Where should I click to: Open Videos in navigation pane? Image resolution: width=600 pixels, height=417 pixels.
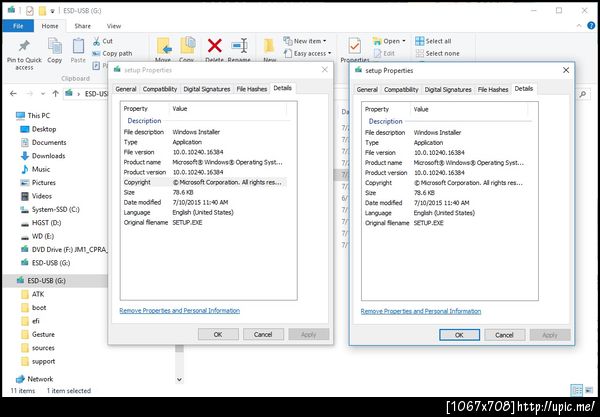36,196
